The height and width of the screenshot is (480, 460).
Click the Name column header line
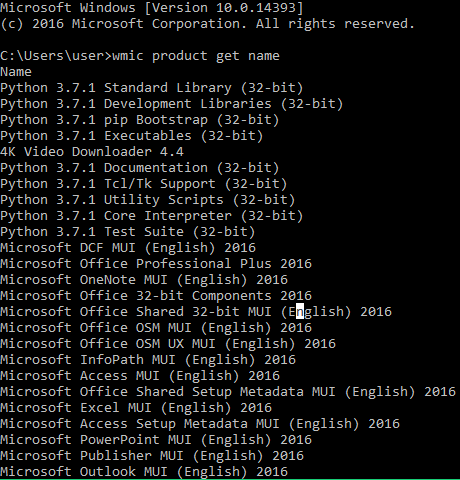pos(16,72)
